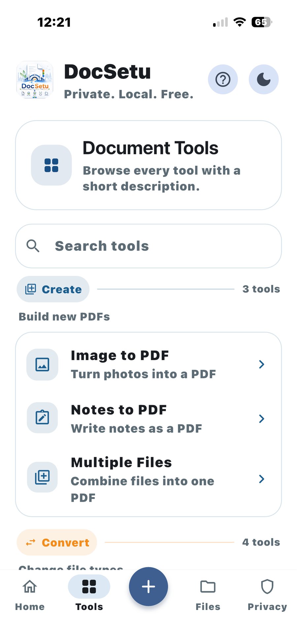Image resolution: width=297 pixels, height=644 pixels.
Task: Tap the Wi-Fi status bar icon
Action: click(240, 22)
